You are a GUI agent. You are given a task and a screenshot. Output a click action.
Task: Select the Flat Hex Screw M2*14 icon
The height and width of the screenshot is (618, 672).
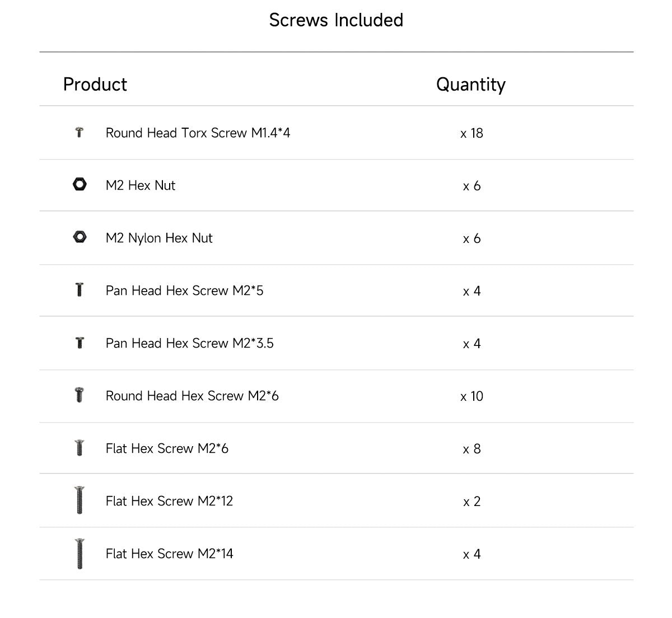[80, 553]
